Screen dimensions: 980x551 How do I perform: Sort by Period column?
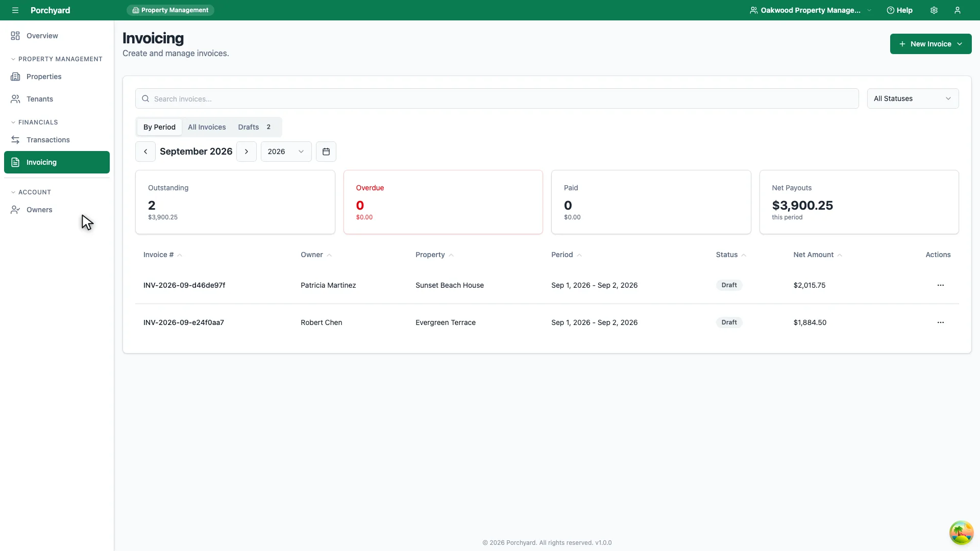[x=567, y=255]
